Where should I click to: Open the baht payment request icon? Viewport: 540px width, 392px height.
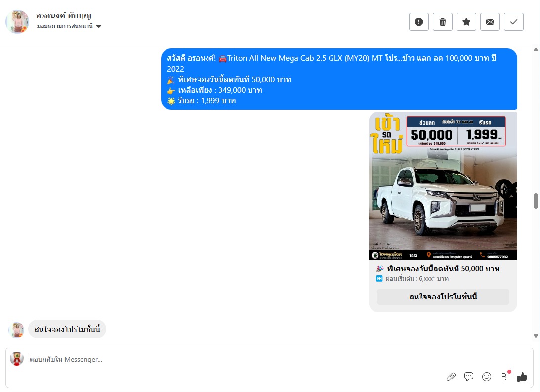(504, 376)
